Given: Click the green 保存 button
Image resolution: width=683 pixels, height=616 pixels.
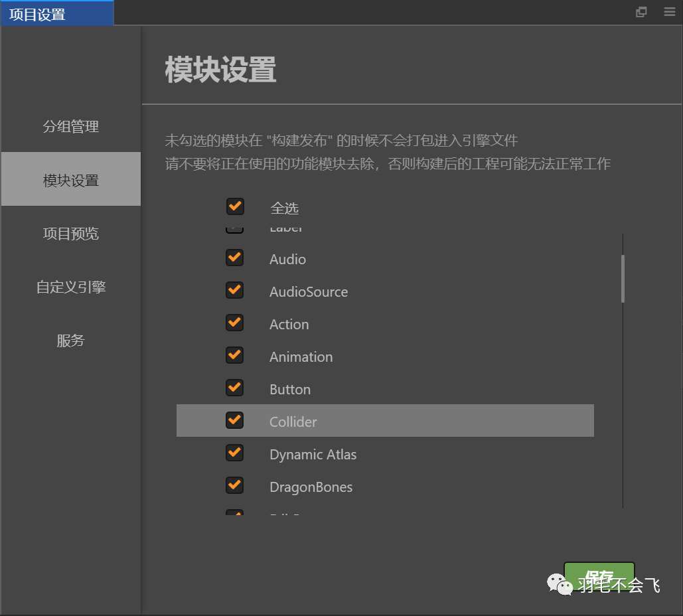Looking at the screenshot, I should coord(599,577).
